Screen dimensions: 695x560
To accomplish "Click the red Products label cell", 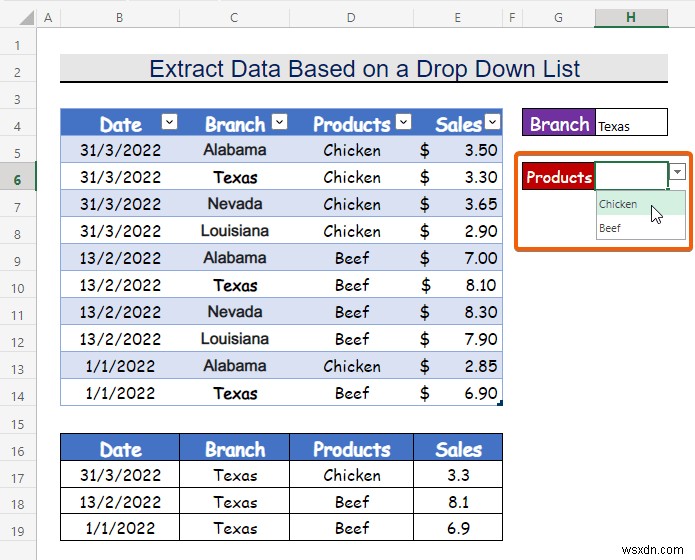I will point(559,176).
